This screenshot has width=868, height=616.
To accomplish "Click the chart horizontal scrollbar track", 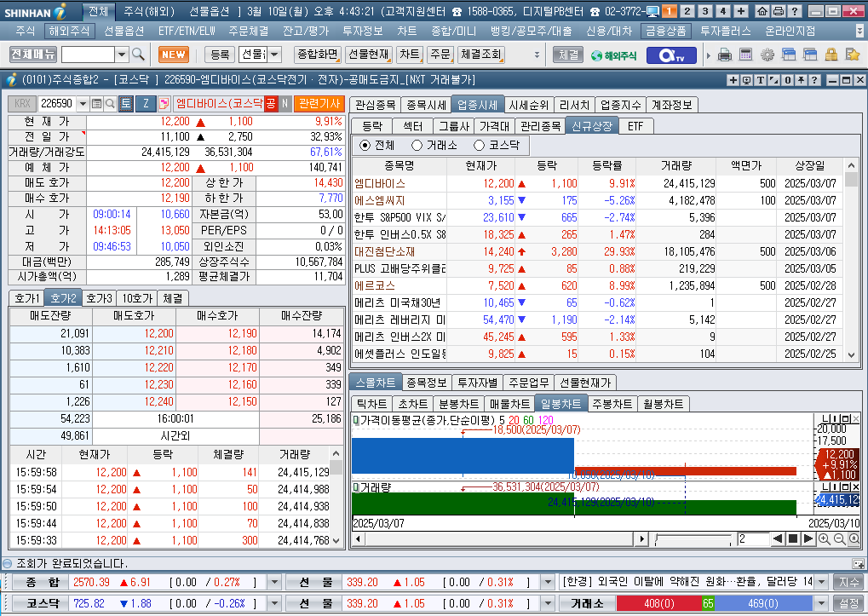I will click(498, 538).
